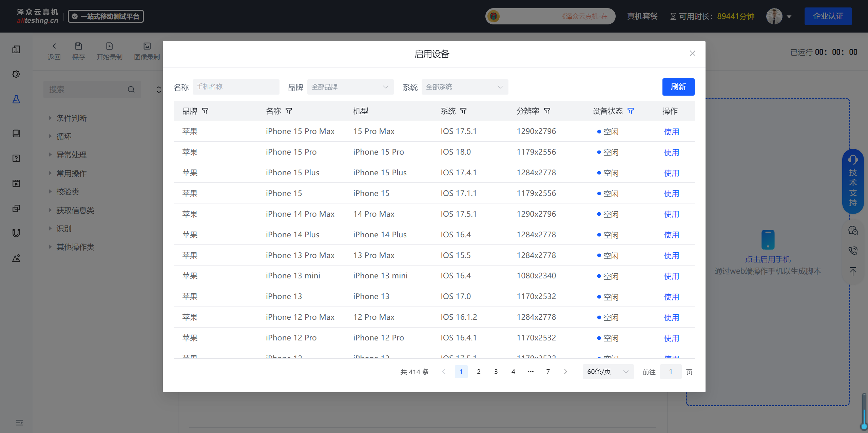Click the thermometer indicator at the bottom-right edge
This screenshot has width=868, height=433.
[x=864, y=412]
